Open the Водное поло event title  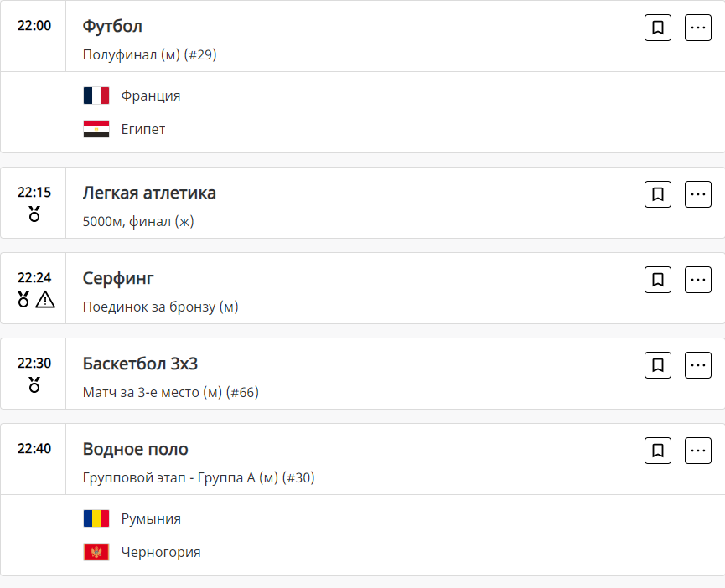[136, 449]
